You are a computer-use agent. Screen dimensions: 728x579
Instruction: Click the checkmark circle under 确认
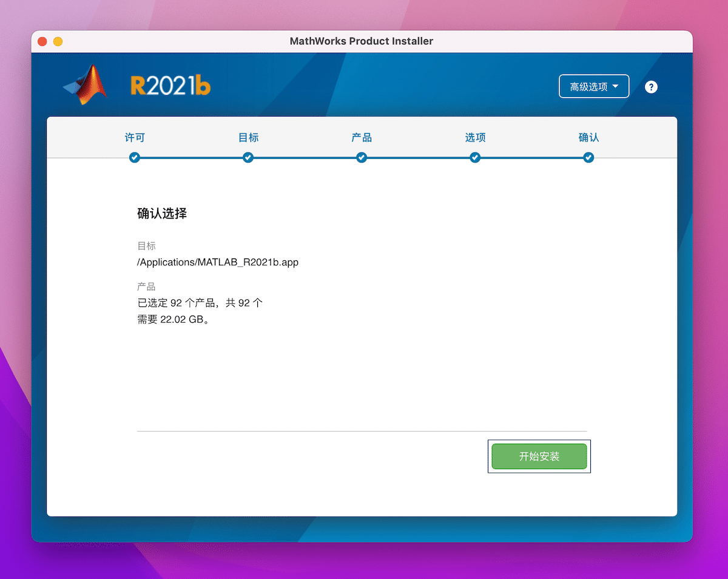coord(588,158)
